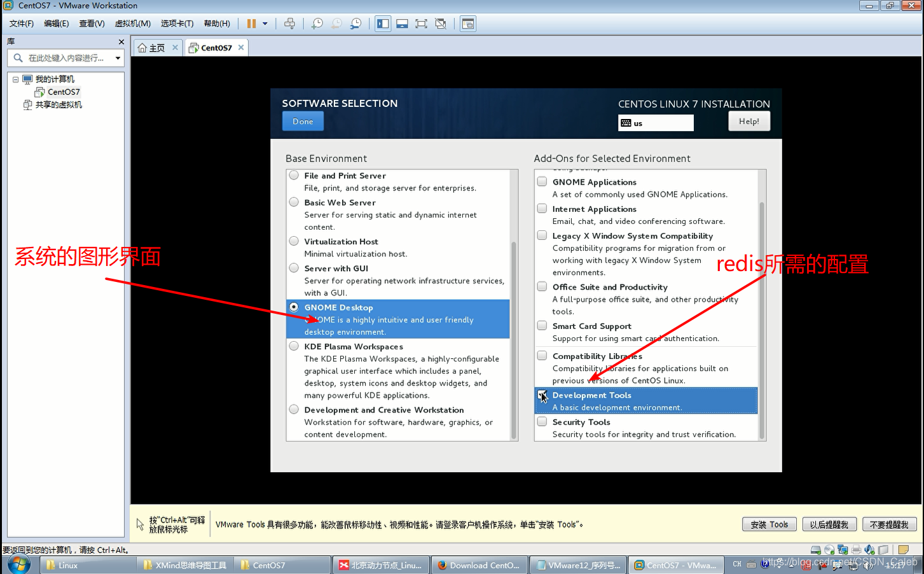Click the Done button
Image resolution: width=924 pixels, height=574 pixels.
[303, 121]
